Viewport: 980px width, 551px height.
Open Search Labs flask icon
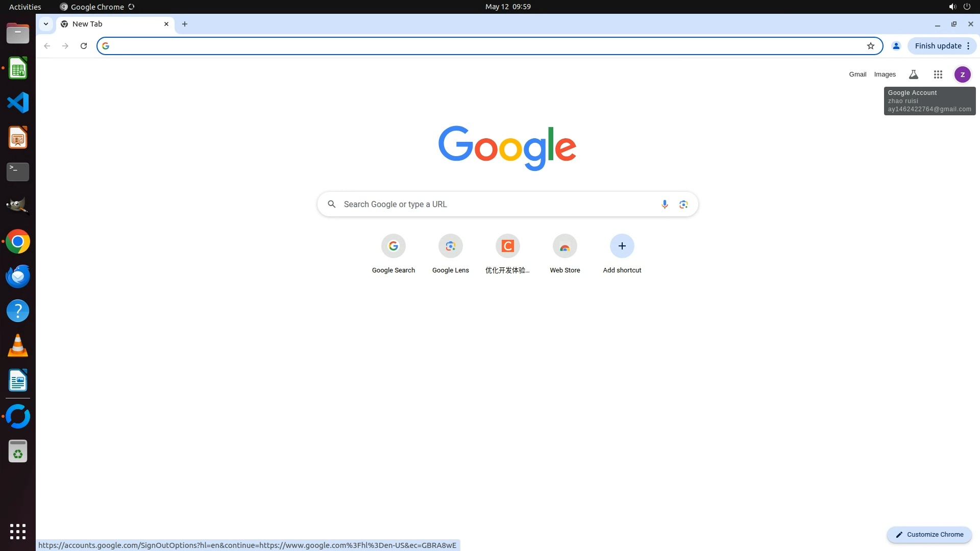(x=913, y=74)
